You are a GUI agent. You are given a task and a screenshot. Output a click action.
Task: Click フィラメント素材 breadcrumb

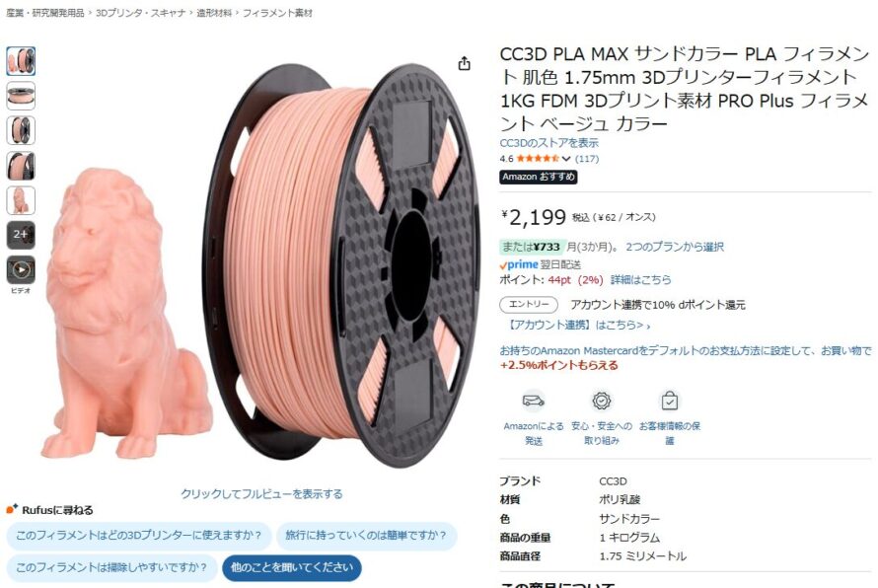(x=277, y=13)
